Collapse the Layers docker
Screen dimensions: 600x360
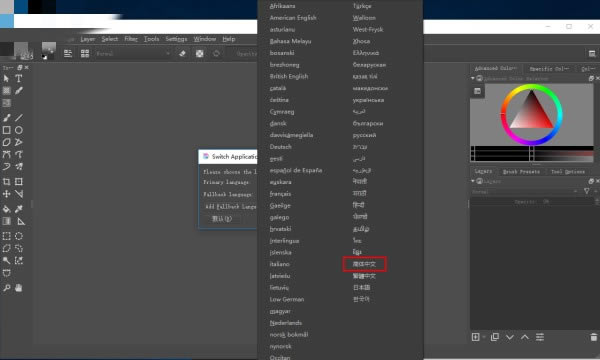(x=473, y=181)
